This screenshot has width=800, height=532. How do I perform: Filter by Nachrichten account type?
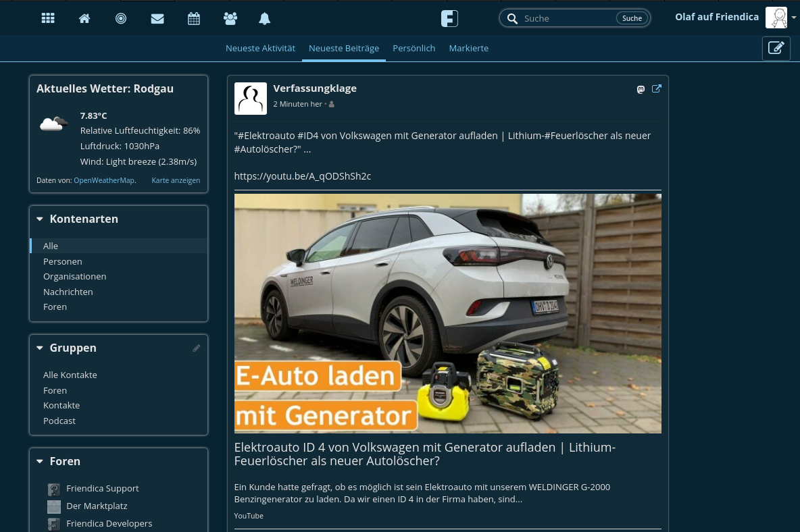pos(68,292)
